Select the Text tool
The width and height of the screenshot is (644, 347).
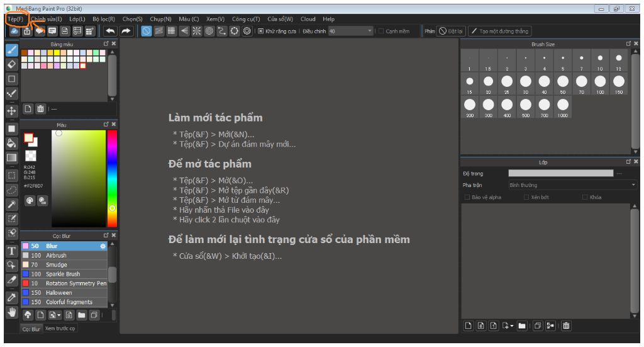11,251
